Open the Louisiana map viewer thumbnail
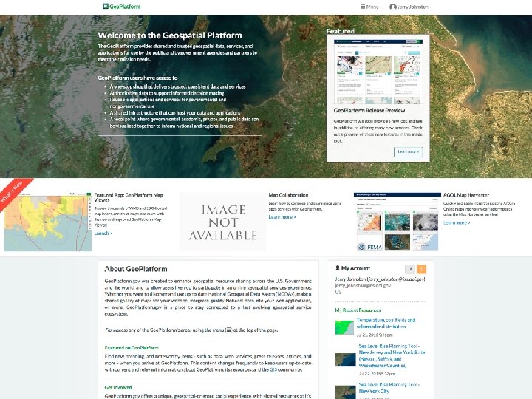The image size is (532, 399). [48, 222]
